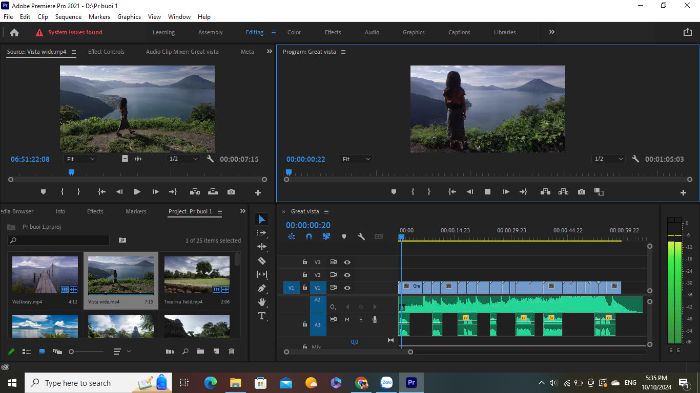Show more workspaces overflow chevrons
Screen dimensions: 700x393
coord(552,32)
